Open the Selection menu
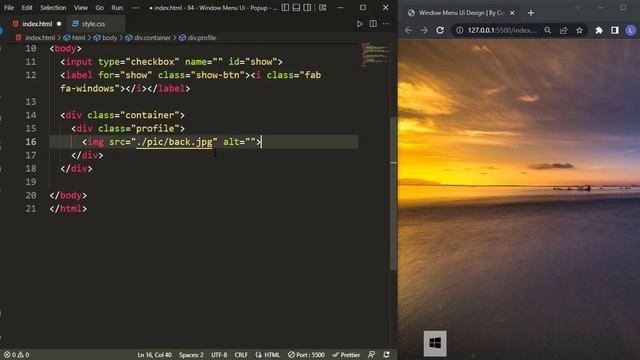This screenshot has height=360, width=640. (x=53, y=7)
